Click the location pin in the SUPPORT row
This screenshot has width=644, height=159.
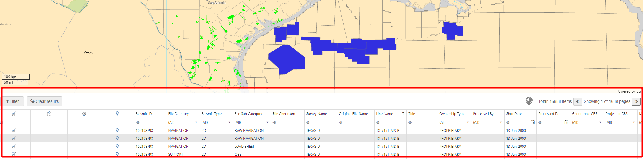117,154
